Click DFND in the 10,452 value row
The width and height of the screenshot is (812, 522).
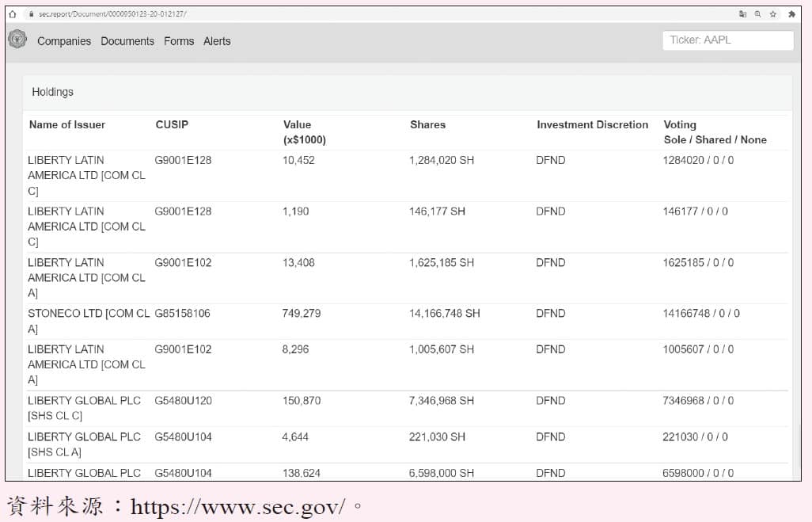pyautogui.click(x=551, y=160)
